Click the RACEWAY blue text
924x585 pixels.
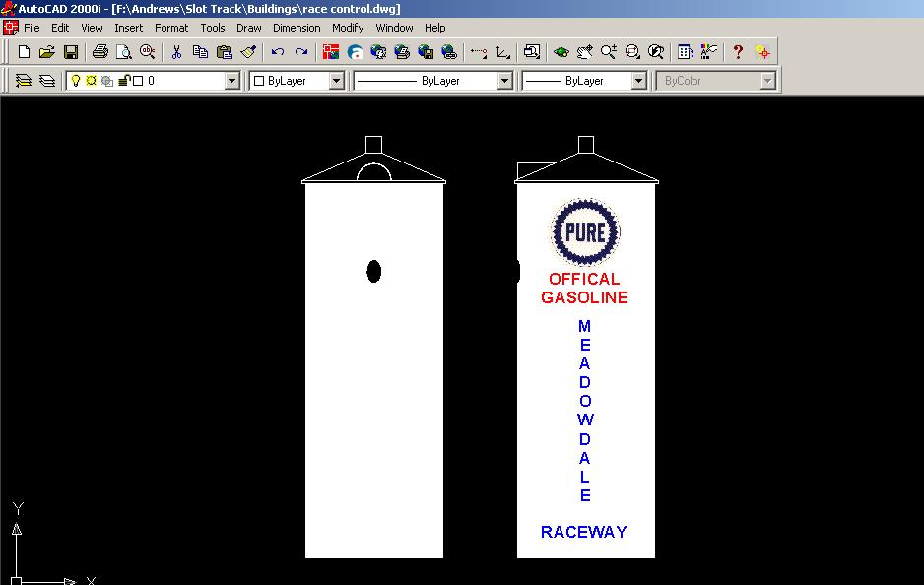584,532
